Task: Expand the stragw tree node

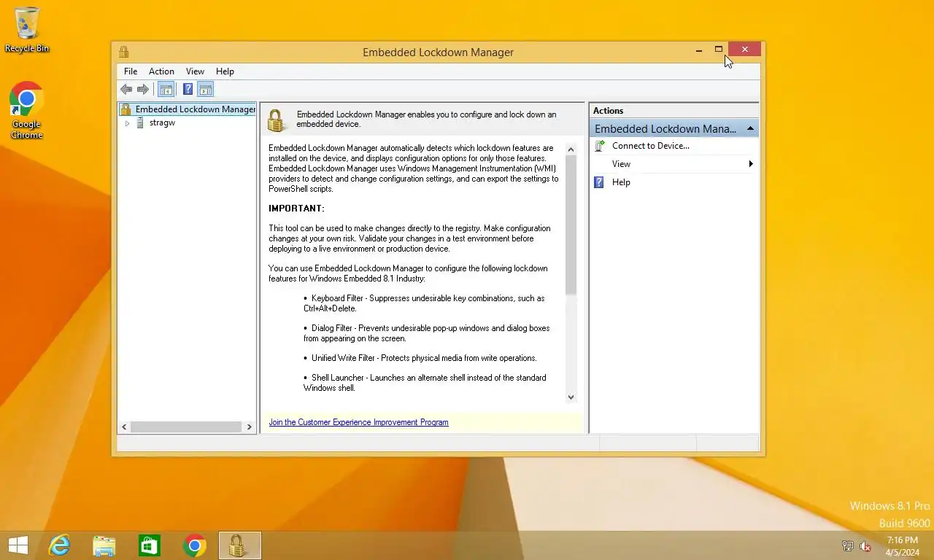Action: pos(127,123)
